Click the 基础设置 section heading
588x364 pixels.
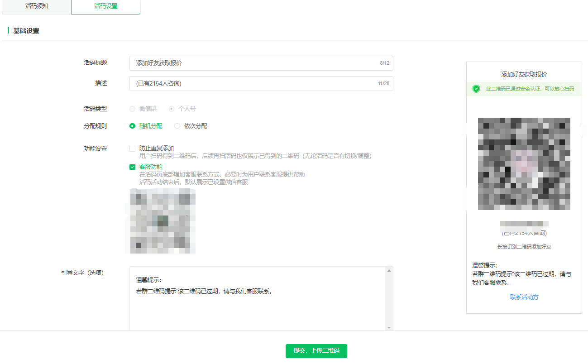[x=26, y=31]
